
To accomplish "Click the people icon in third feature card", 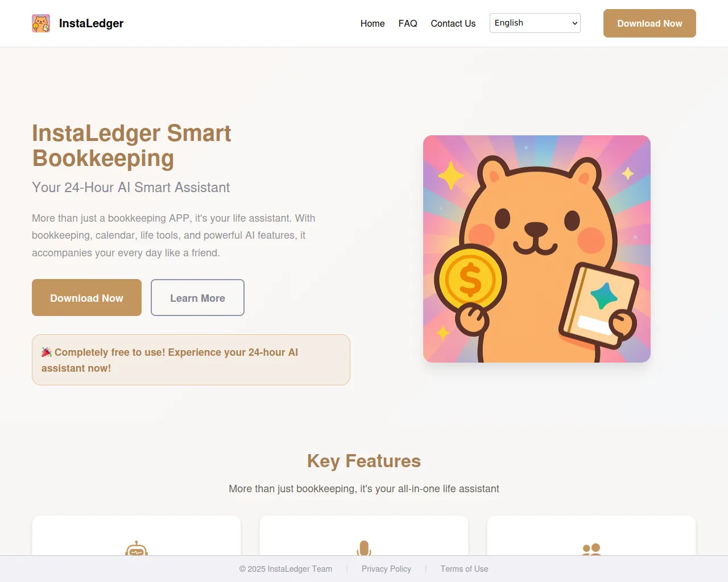I will [x=591, y=550].
